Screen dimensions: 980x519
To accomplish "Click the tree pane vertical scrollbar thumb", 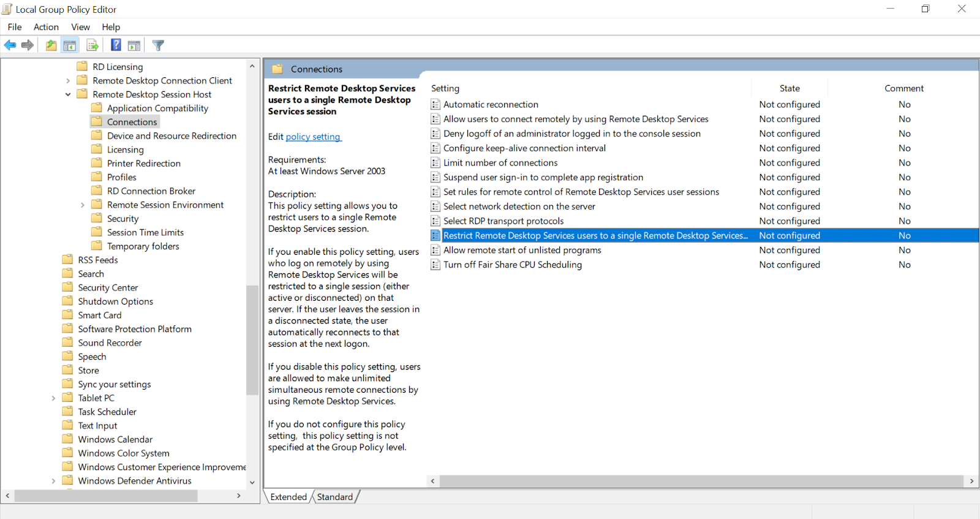I will click(252, 340).
